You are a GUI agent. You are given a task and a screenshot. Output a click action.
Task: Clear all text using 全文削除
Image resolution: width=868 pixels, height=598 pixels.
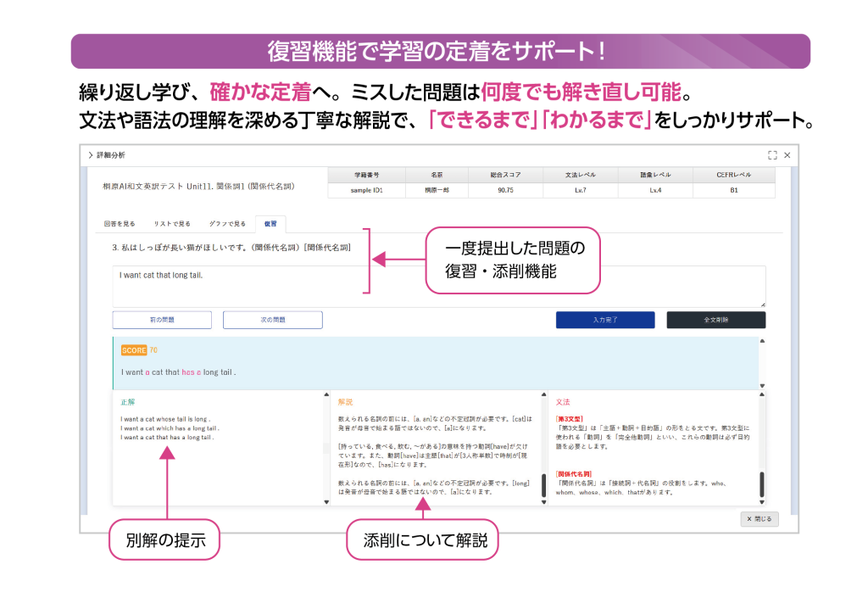715,320
